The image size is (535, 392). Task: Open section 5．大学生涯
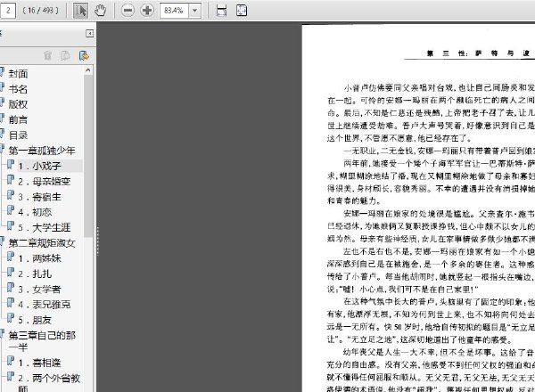point(45,227)
